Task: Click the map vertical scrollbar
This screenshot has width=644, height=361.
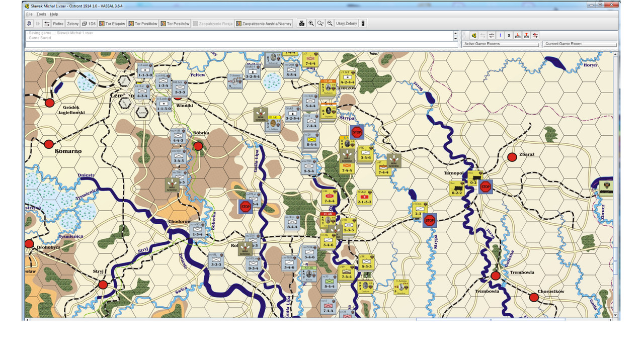Action: 616,184
